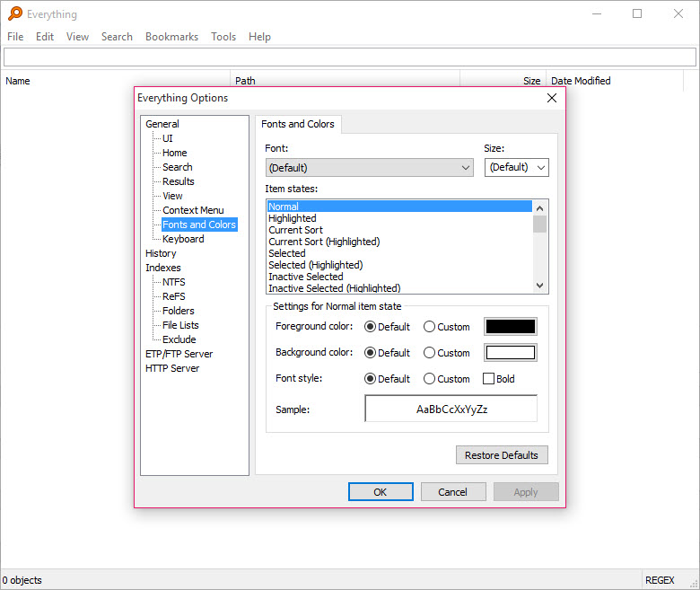The image size is (700, 590).
Task: Select Results in options tree
Action: [178, 181]
